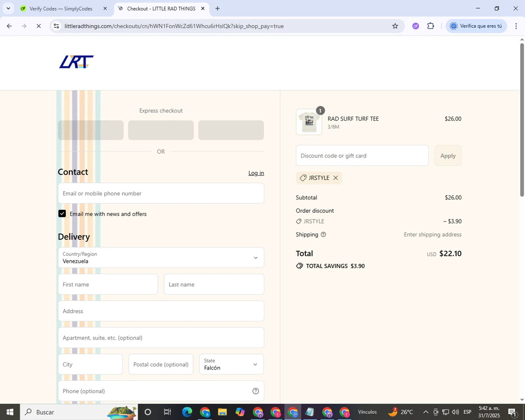Click the Postal code field

161,364
